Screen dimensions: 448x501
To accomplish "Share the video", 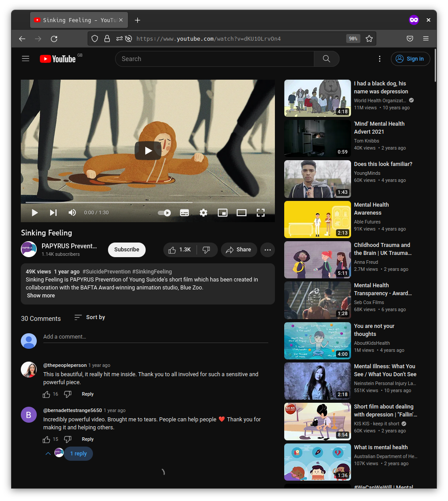I will pyautogui.click(x=239, y=250).
